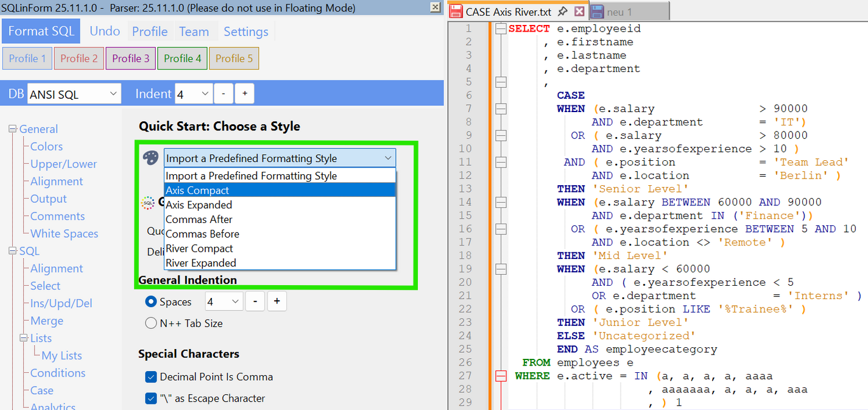Activate Profile 3
The image size is (868, 410).
tap(130, 58)
